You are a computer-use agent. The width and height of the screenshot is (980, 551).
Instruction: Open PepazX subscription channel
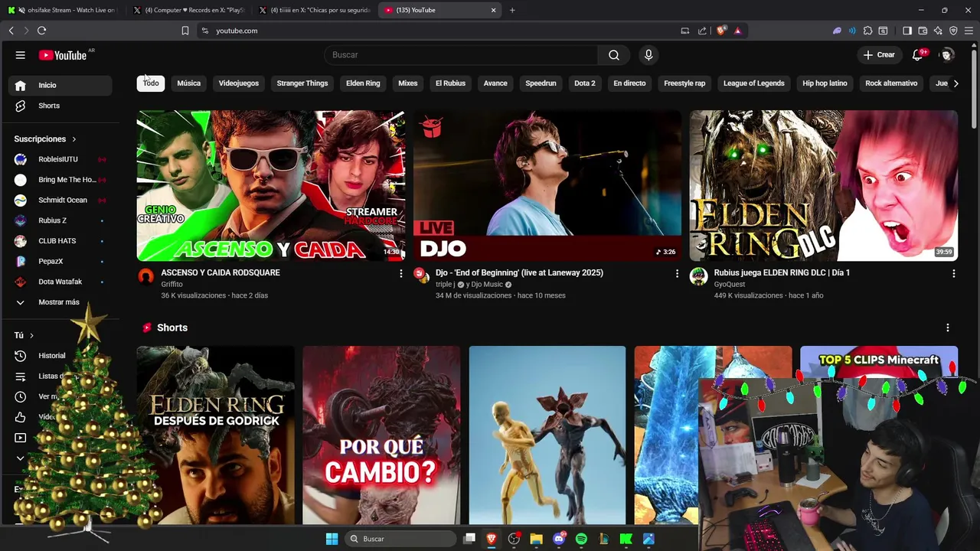61,261
